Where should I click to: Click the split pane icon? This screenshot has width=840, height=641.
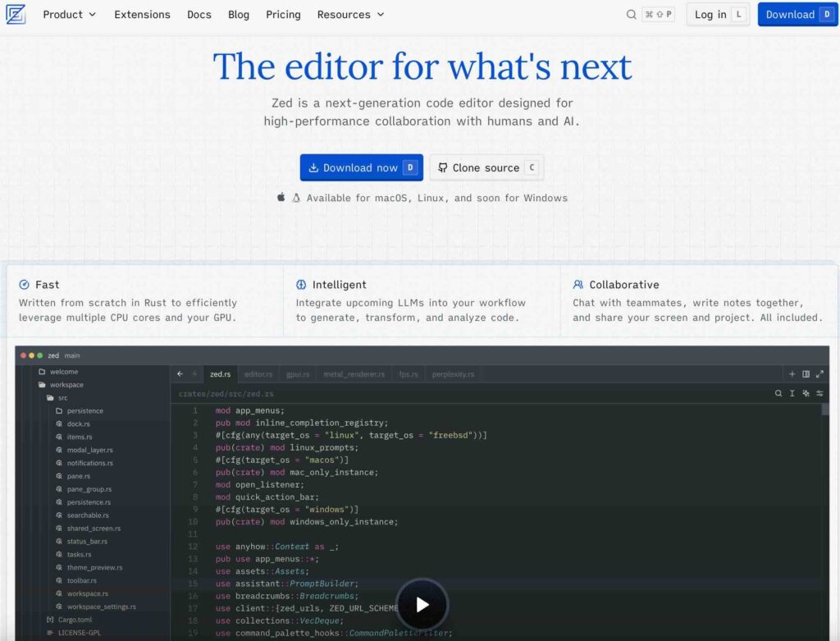(x=806, y=373)
